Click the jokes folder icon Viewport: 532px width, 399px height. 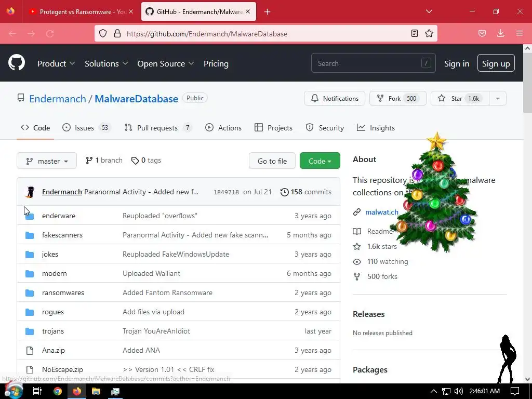coord(30,254)
